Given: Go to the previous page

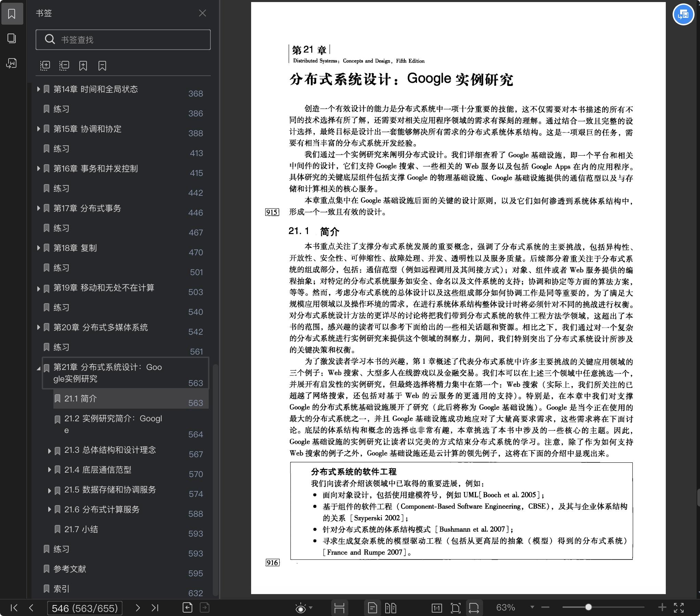Looking at the screenshot, I should (x=31, y=608).
